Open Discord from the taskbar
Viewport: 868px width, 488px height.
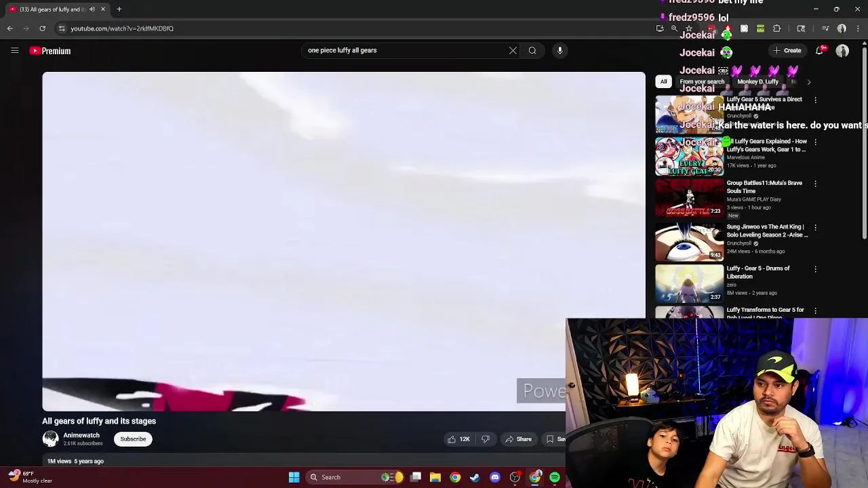click(x=495, y=477)
